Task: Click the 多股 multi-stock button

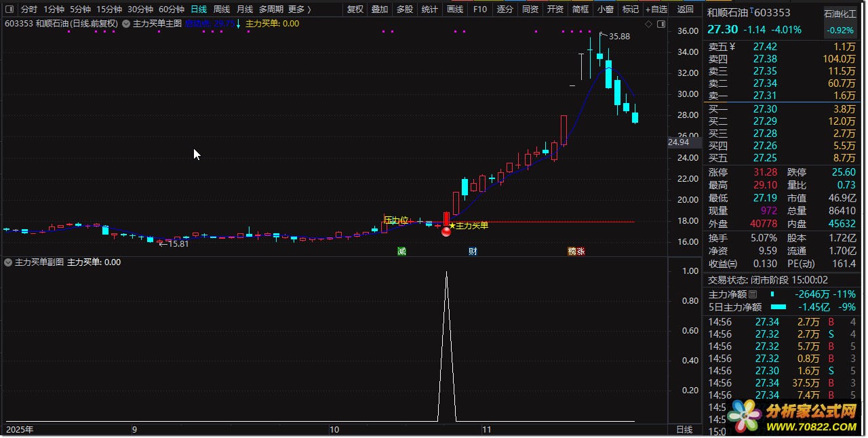Action: click(405, 9)
